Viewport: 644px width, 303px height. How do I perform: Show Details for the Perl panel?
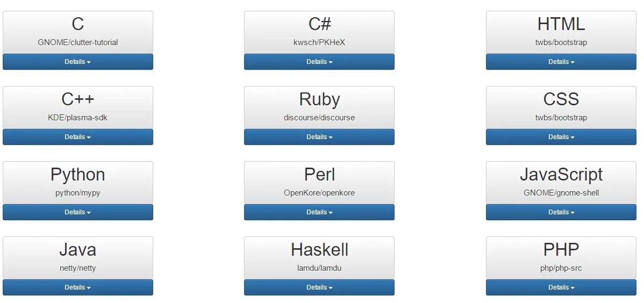coord(319,212)
